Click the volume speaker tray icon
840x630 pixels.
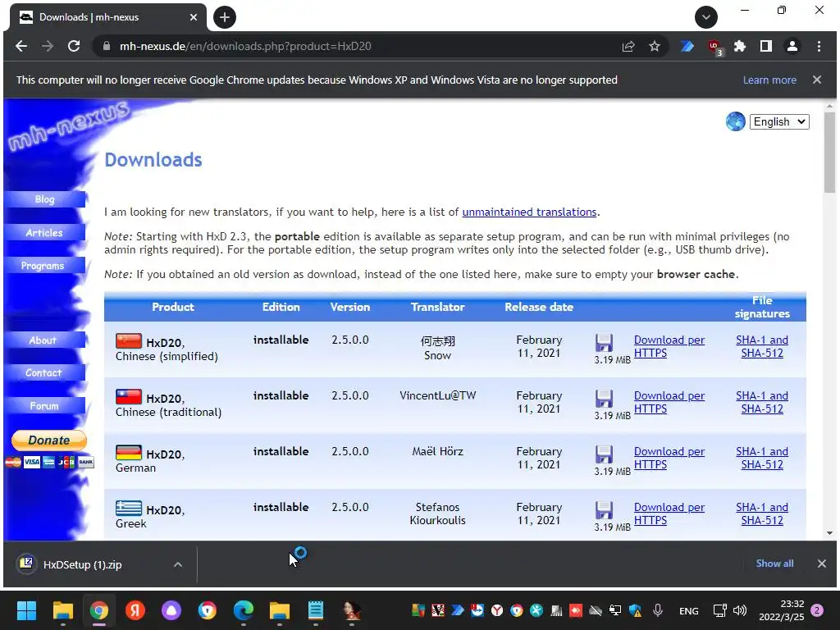pyautogui.click(x=740, y=610)
